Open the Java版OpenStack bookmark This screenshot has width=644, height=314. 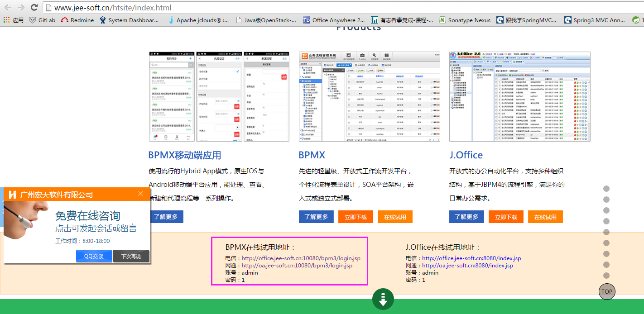tap(266, 20)
